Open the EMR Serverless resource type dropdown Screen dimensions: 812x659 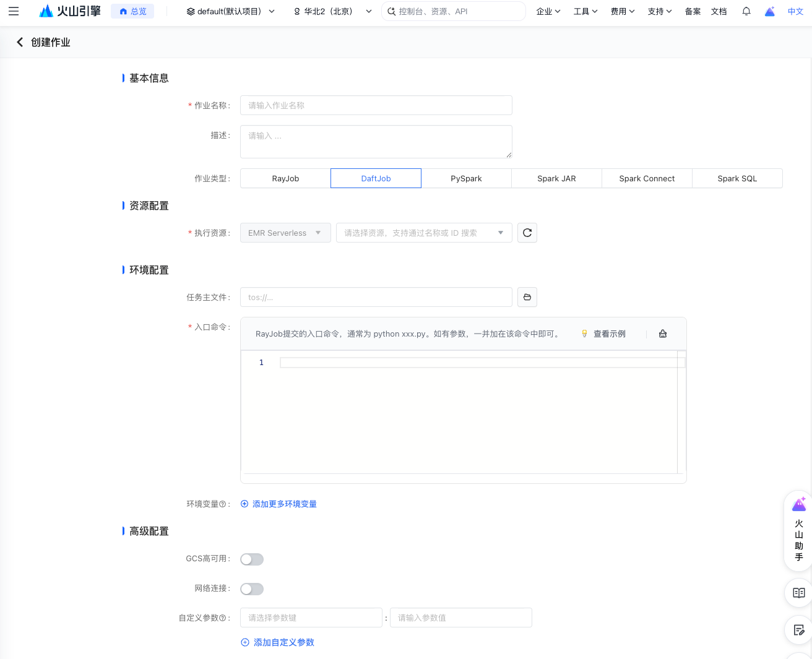click(285, 233)
